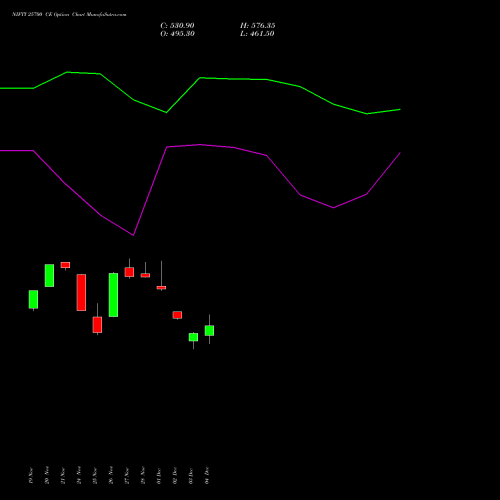The image size is (500, 500).
Task: Click the green candlestick for 19 Nov
Action: 33,299
